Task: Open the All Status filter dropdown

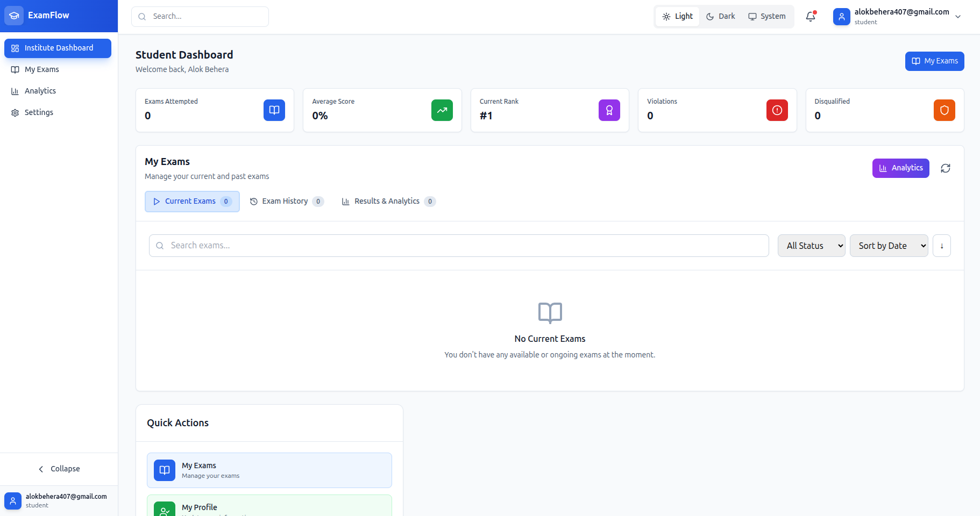Action: (x=811, y=246)
